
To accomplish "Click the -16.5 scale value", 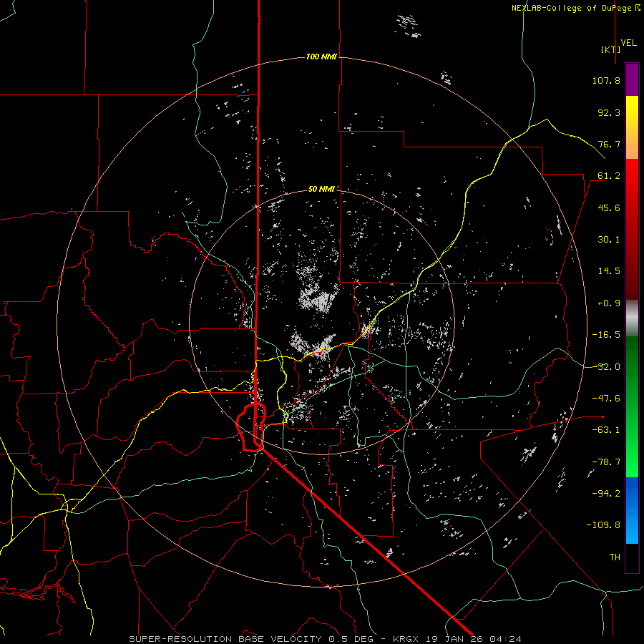I will pos(606,335).
